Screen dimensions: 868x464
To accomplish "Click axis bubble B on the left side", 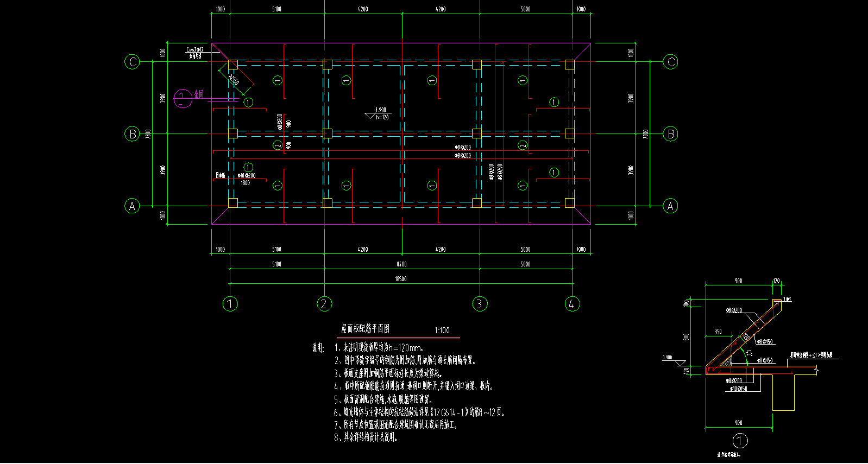I will [x=133, y=134].
